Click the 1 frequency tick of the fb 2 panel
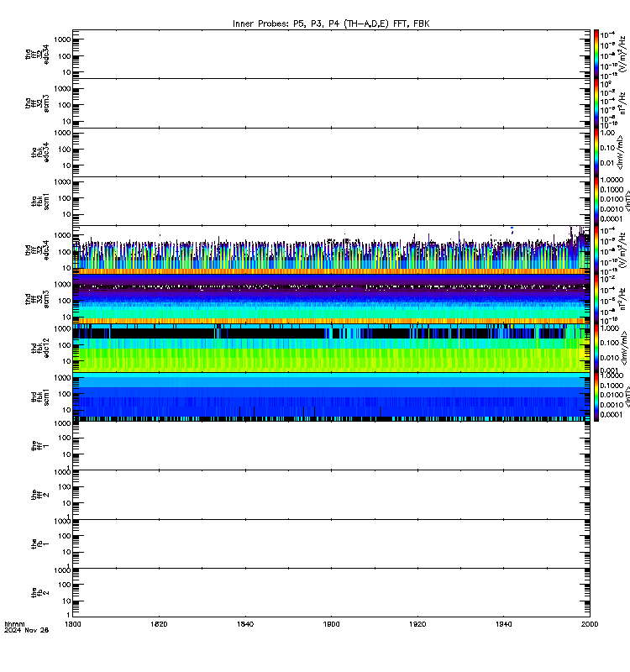 [x=69, y=616]
